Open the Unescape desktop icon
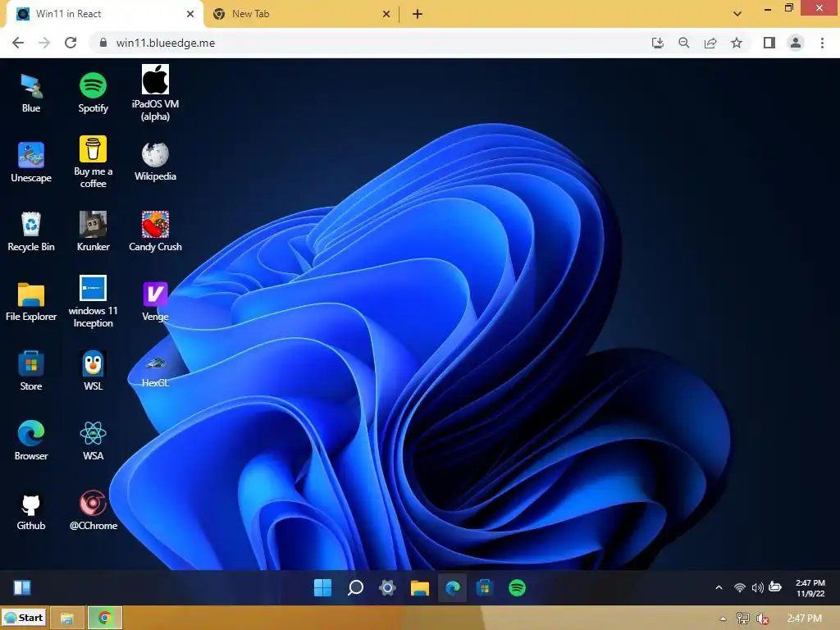Viewport: 840px width, 630px height. pyautogui.click(x=31, y=162)
